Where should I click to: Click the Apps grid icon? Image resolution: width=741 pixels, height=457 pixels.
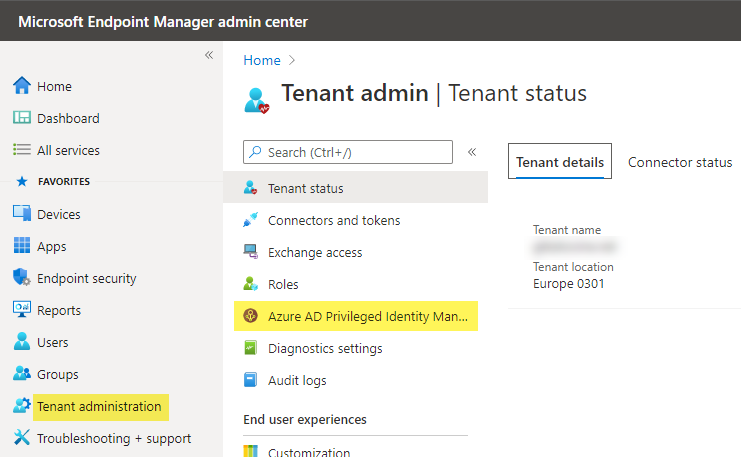pos(22,246)
